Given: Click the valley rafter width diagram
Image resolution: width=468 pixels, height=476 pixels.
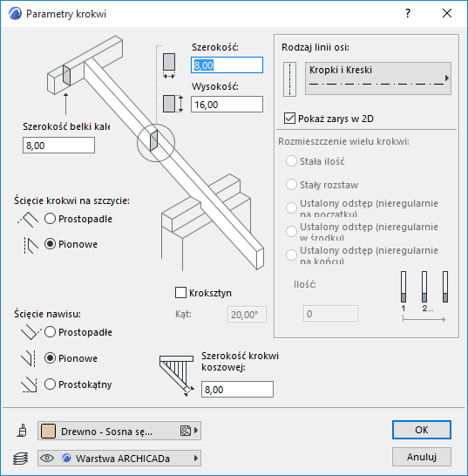Looking at the screenshot, I should coord(177,376).
